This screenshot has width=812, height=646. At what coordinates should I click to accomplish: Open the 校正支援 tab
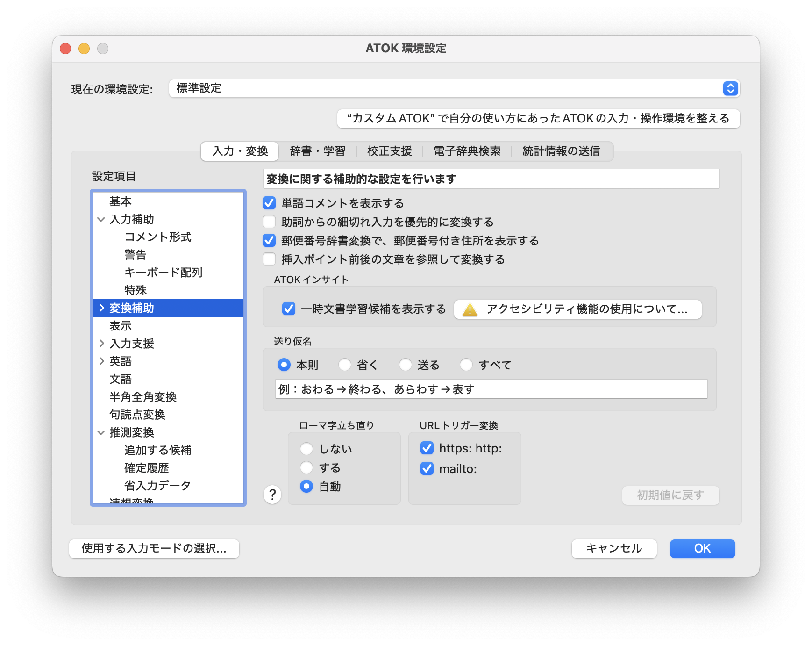(390, 151)
